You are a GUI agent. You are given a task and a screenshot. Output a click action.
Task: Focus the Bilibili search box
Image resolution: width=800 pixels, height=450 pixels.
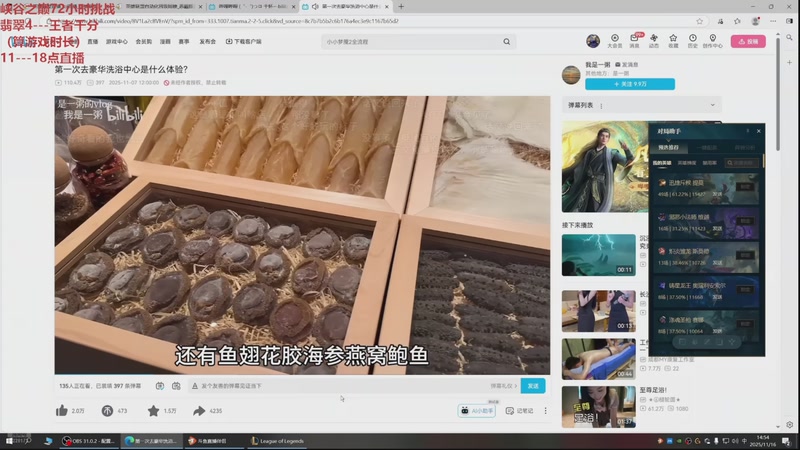[x=411, y=42]
